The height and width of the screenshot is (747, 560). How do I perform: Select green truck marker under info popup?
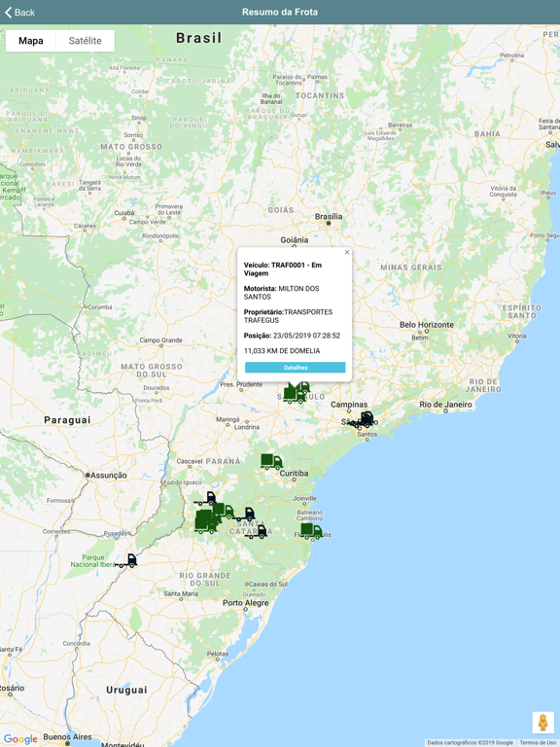297,394
